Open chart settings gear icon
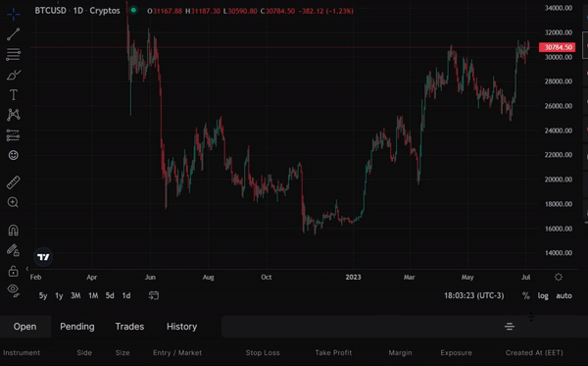The image size is (588, 366). click(559, 277)
